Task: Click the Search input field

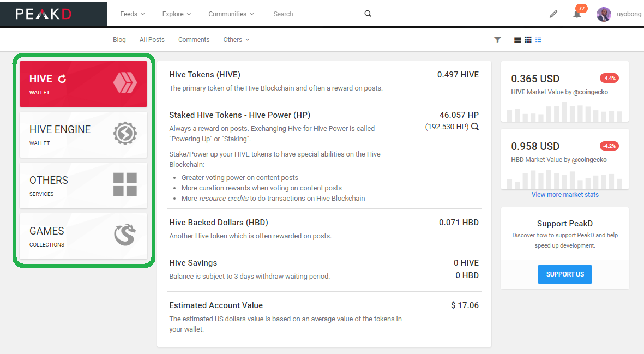Action: [317, 14]
